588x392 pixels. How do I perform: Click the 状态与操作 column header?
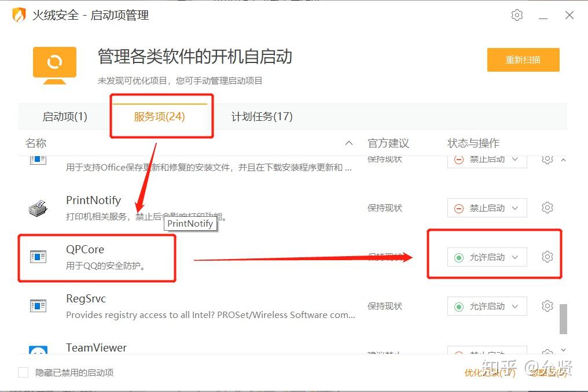[473, 143]
